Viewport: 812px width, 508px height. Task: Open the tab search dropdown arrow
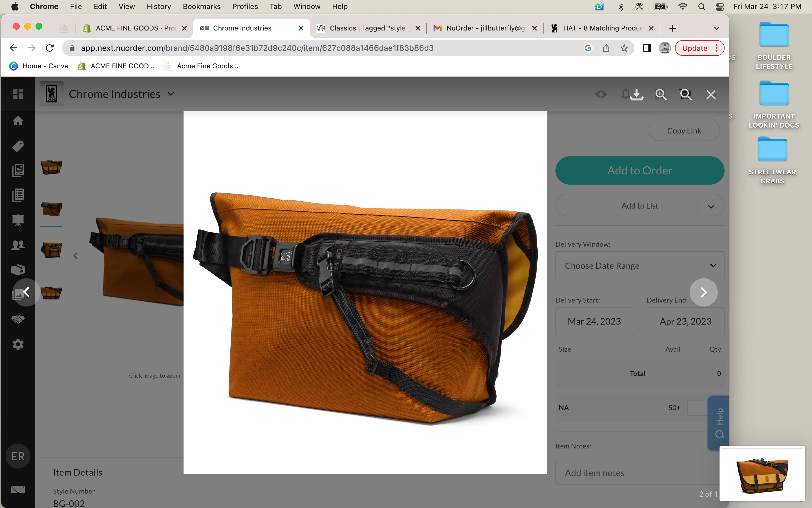pos(716,28)
